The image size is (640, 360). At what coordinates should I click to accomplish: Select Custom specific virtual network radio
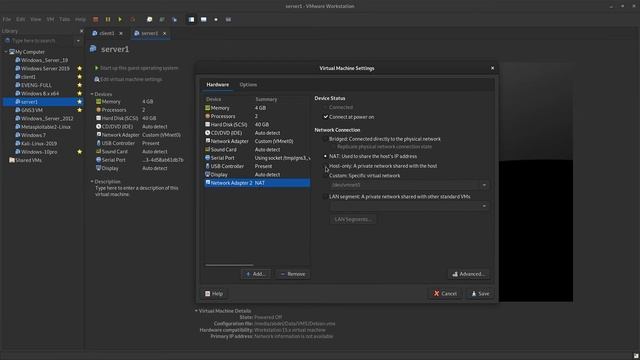[325, 176]
